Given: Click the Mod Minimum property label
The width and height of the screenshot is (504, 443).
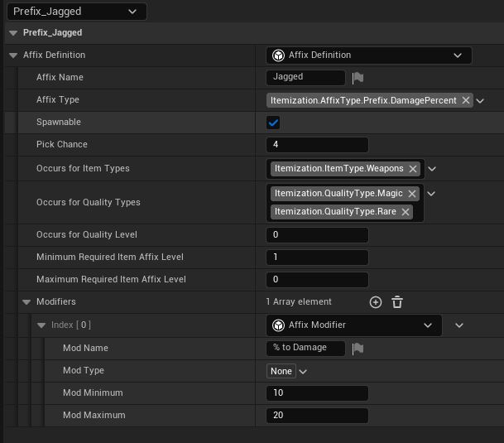Looking at the screenshot, I should 93,392.
